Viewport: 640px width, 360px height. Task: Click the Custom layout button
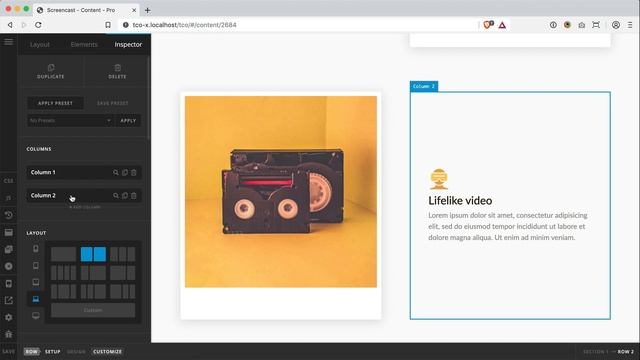click(93, 310)
